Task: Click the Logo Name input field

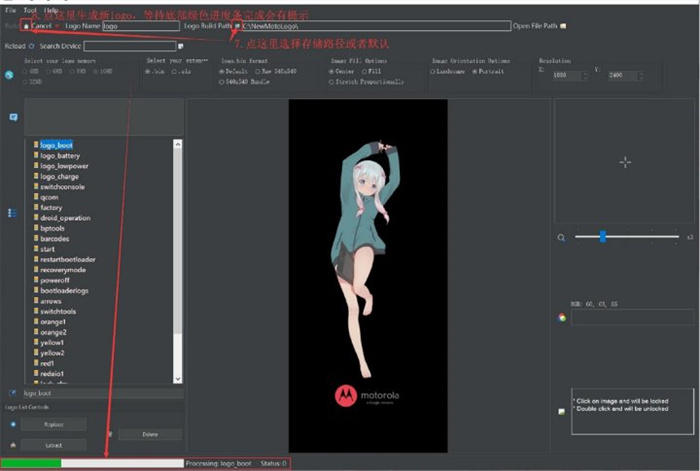Action: (140, 26)
